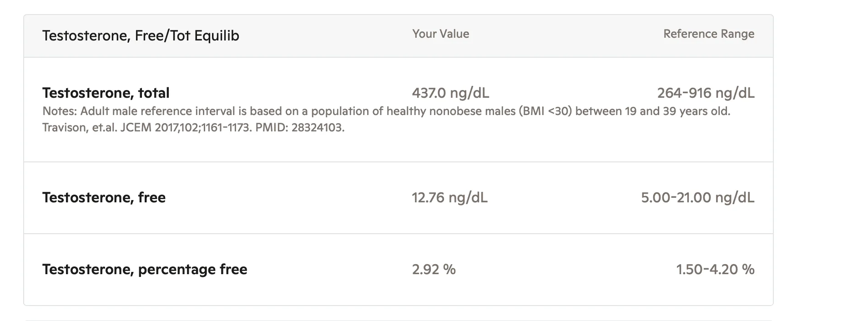Viewport: 868px width, 321px height.
Task: Click the 437.0 ng/dL total value
Action: tap(450, 93)
